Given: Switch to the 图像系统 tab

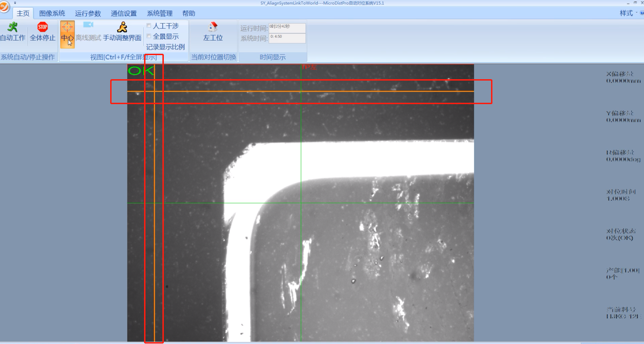Looking at the screenshot, I should point(52,14).
